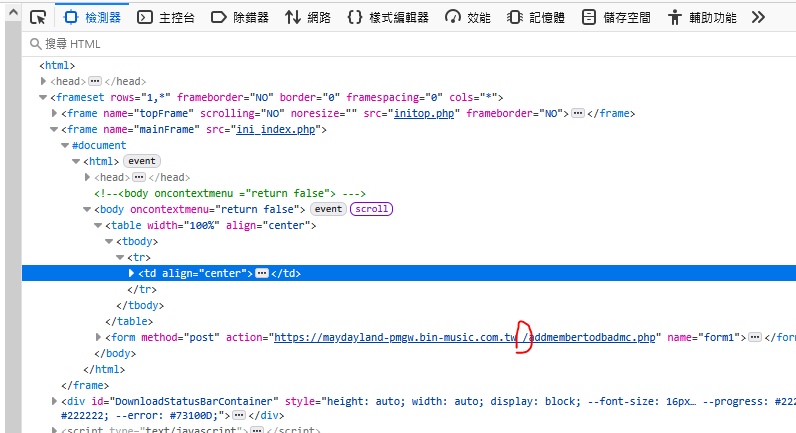
Task: Select the closing </tr> tag
Action: [x=142, y=289]
